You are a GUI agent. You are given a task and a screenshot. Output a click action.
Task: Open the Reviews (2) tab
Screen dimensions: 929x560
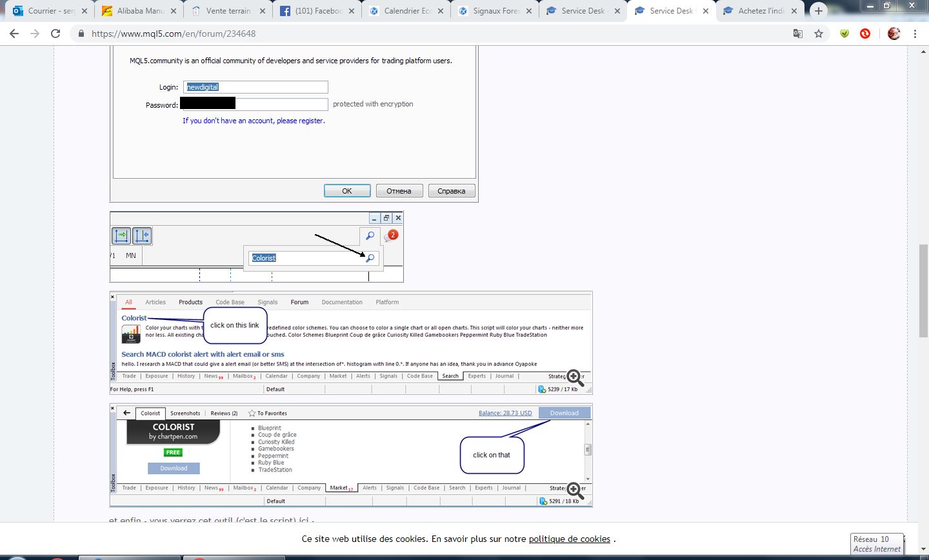pyautogui.click(x=224, y=413)
